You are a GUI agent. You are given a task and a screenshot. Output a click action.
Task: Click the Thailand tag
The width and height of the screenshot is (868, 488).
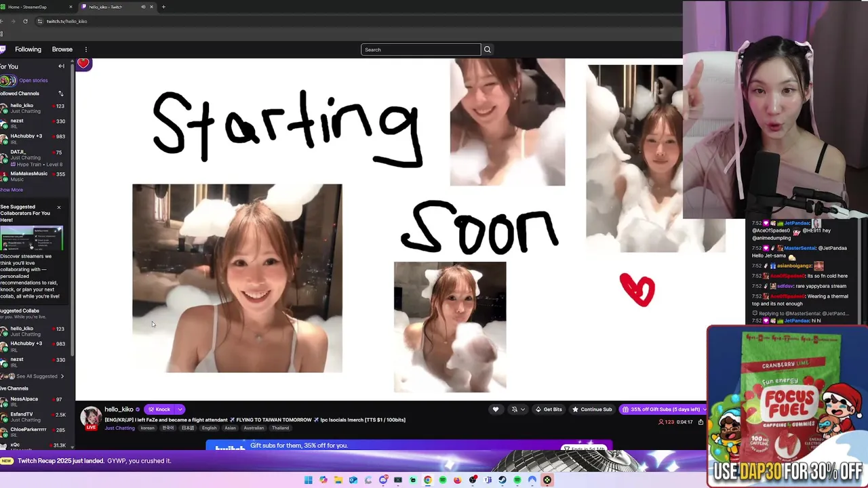tap(280, 428)
